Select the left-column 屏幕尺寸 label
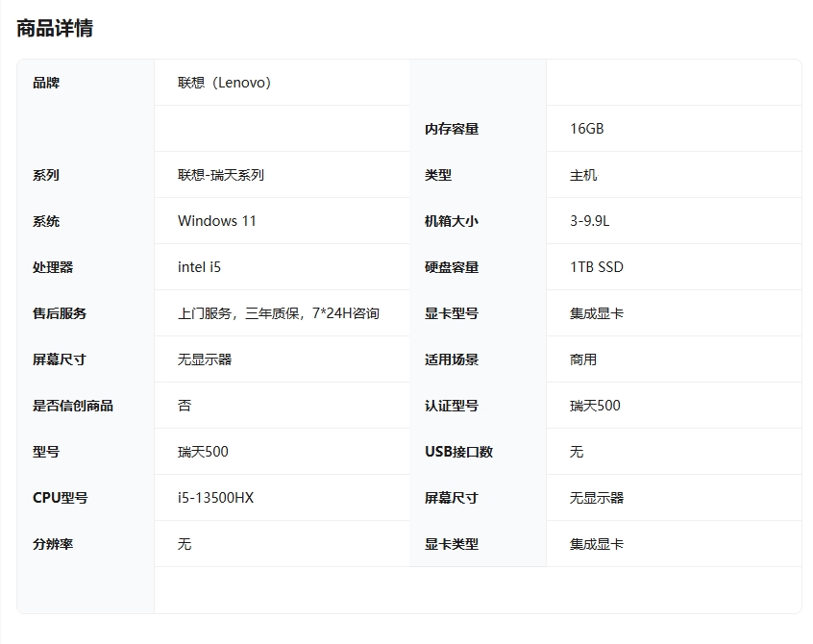Screen dimensions: 813x644 coord(60,359)
